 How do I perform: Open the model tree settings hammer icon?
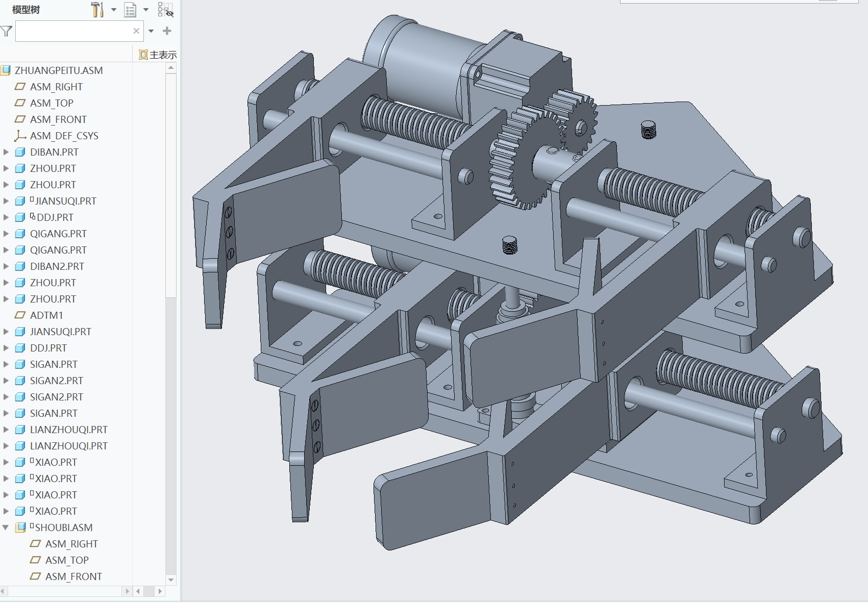point(97,10)
